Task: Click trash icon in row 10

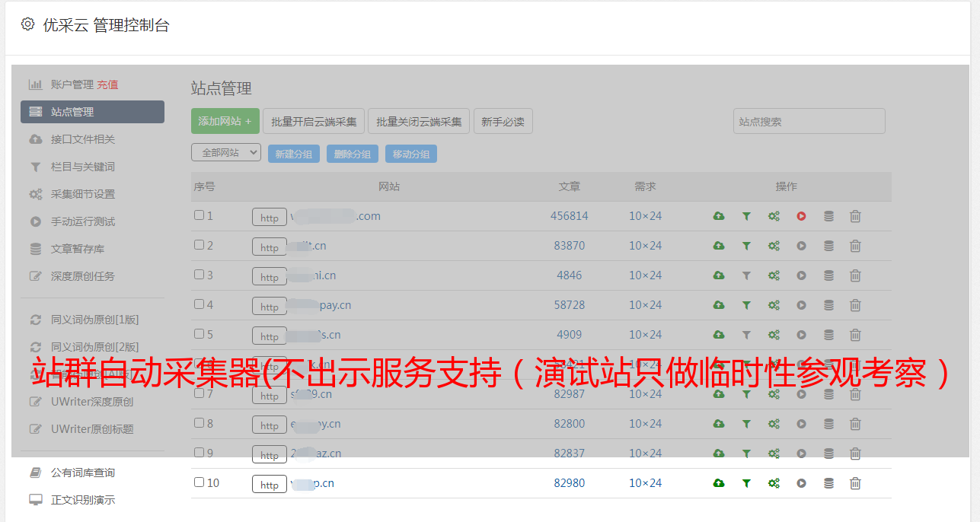Action: (855, 483)
